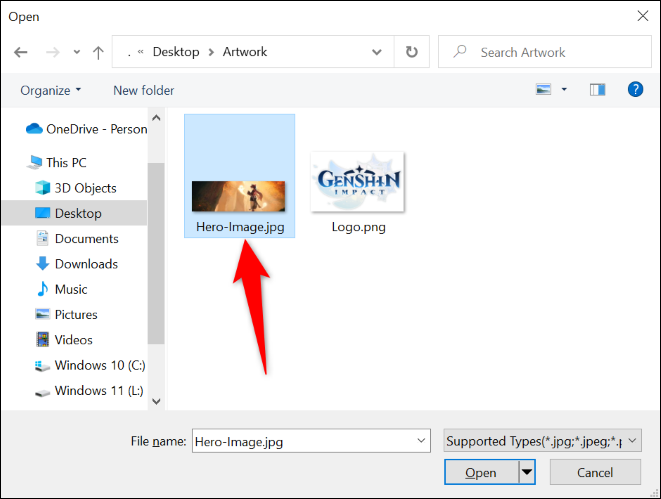
Task: Select the Logo.png thumbnail
Action: [x=357, y=182]
